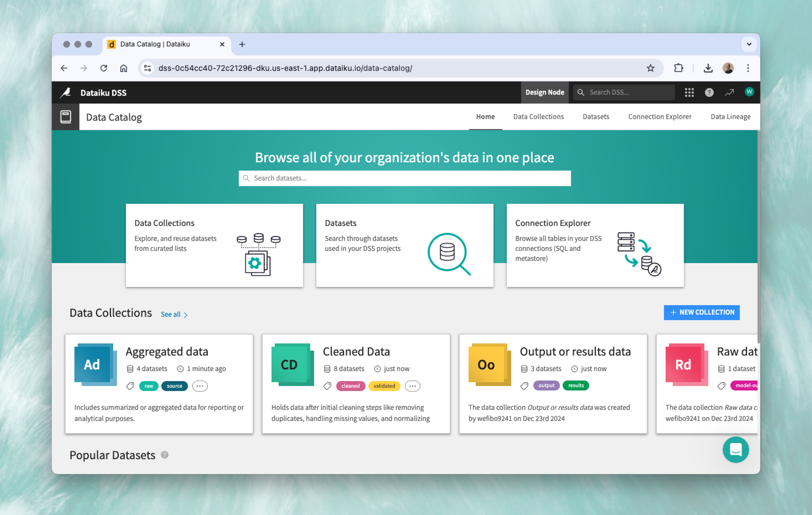Viewport: 812px width, 515px height.
Task: Open browser extensions puzzle icon
Action: coord(679,68)
